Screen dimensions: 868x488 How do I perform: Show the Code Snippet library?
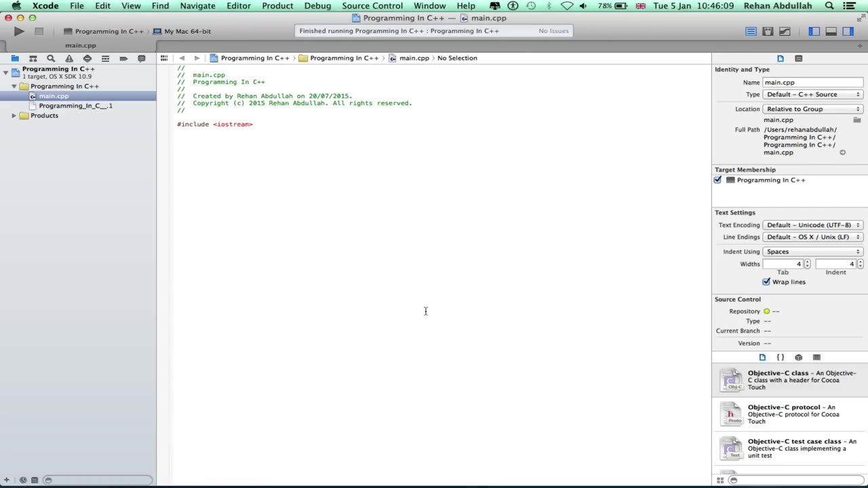(x=780, y=357)
